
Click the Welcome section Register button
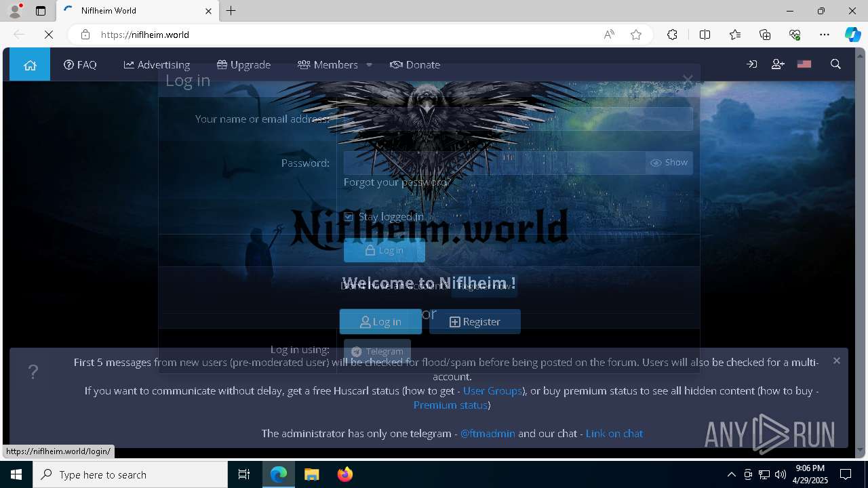[475, 321]
